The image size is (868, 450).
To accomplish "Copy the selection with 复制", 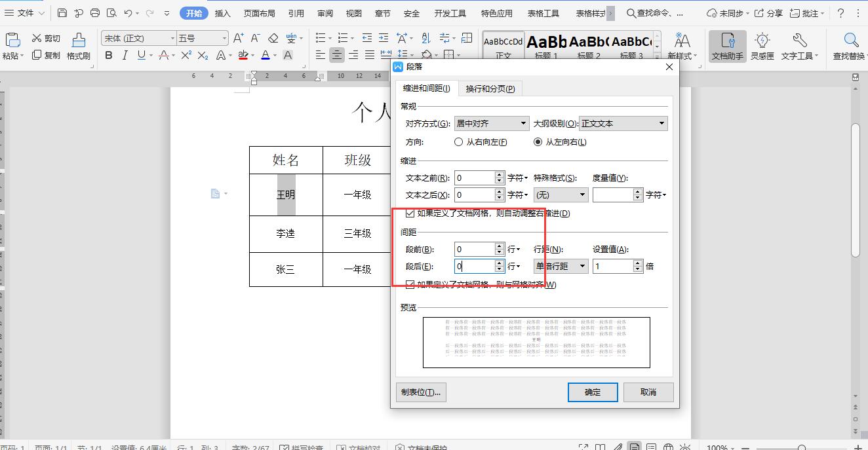I will pyautogui.click(x=46, y=56).
